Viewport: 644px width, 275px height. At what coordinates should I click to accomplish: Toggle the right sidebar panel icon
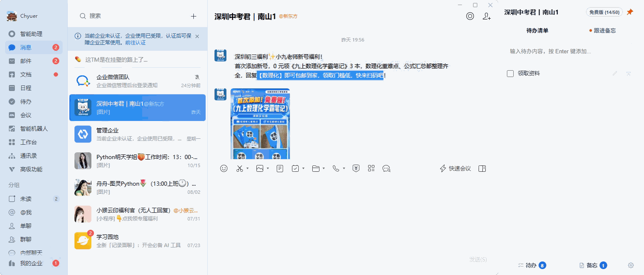tap(482, 168)
